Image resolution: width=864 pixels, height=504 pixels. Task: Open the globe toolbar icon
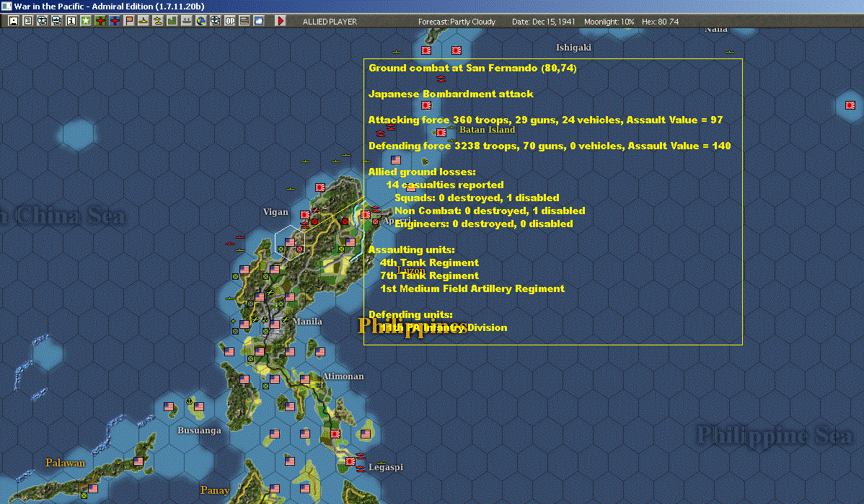click(x=201, y=20)
